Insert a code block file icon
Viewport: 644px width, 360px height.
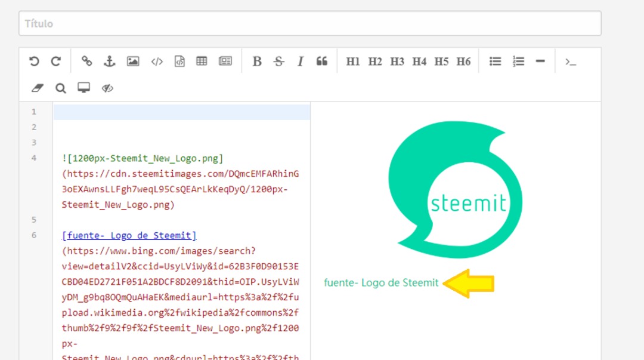pyautogui.click(x=179, y=61)
